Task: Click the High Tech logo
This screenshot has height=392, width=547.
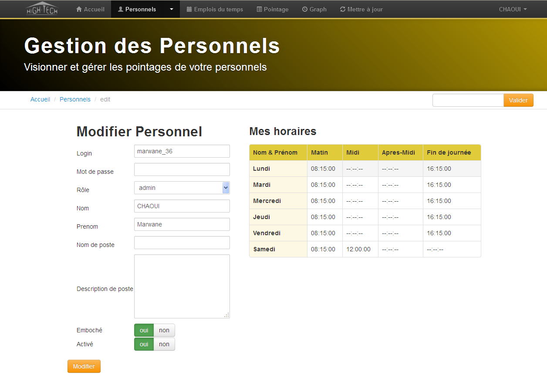Action: (42, 9)
